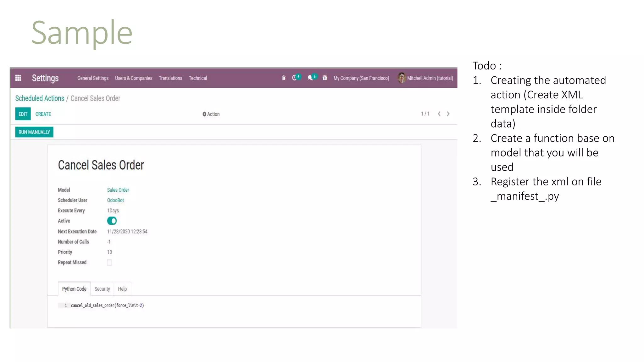Go back to Scheduled Actions breadcrumb
Image resolution: width=644 pixels, height=362 pixels.
[x=40, y=98]
